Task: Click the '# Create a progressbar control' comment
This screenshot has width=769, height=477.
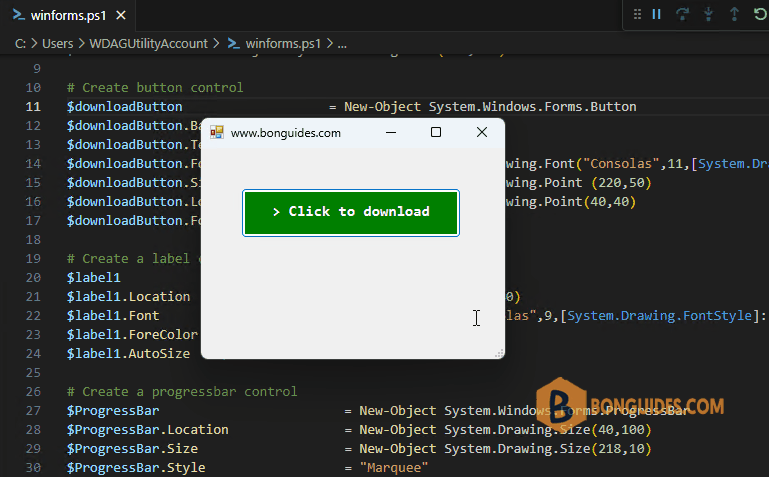Action: coord(182,392)
